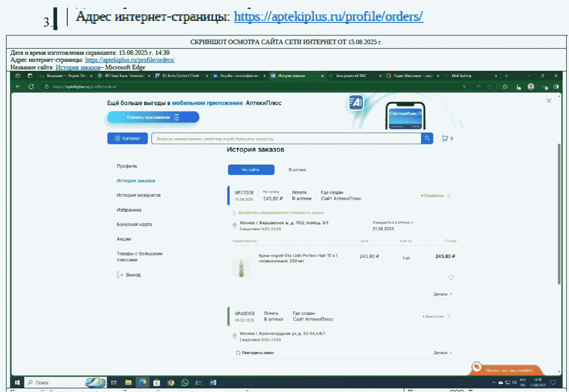The image size is (569, 392).
Task: Click order number №77078
Action: click(244, 193)
